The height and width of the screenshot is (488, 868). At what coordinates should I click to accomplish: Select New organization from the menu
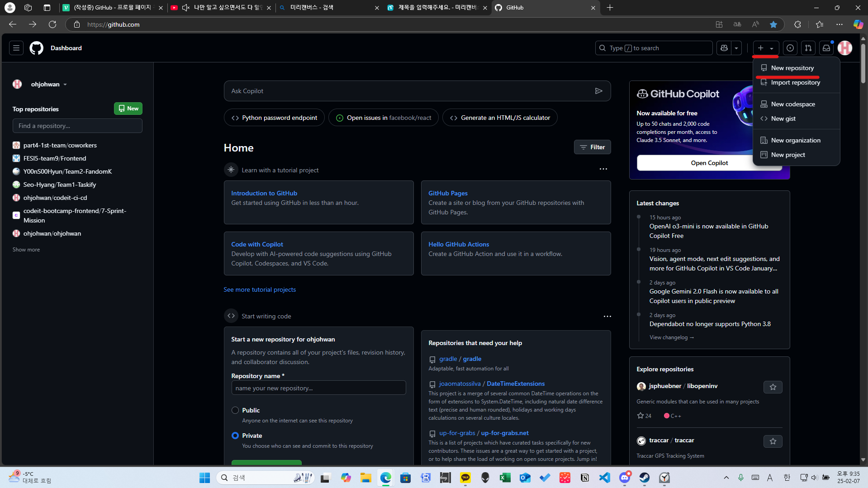796,140
